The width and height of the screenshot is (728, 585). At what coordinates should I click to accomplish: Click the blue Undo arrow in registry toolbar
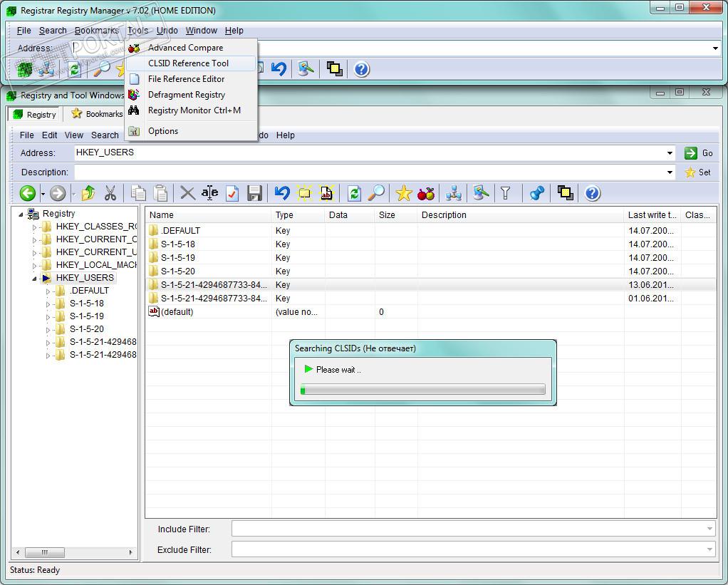(282, 192)
